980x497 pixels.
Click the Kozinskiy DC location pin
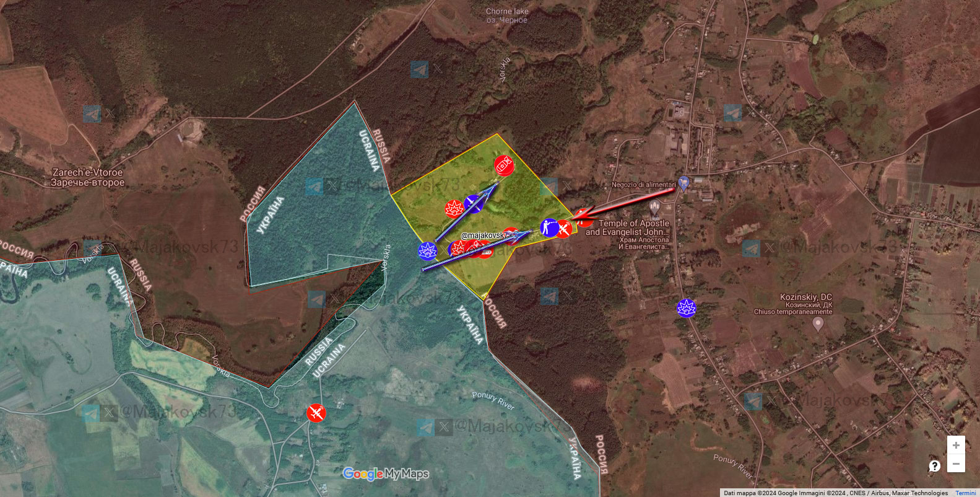(818, 324)
